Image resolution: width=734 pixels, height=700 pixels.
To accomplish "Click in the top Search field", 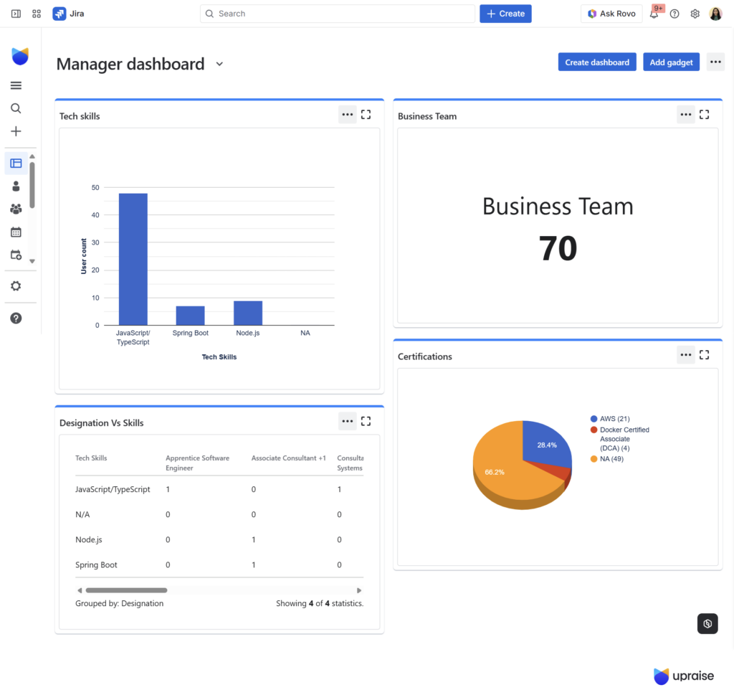I will [337, 14].
